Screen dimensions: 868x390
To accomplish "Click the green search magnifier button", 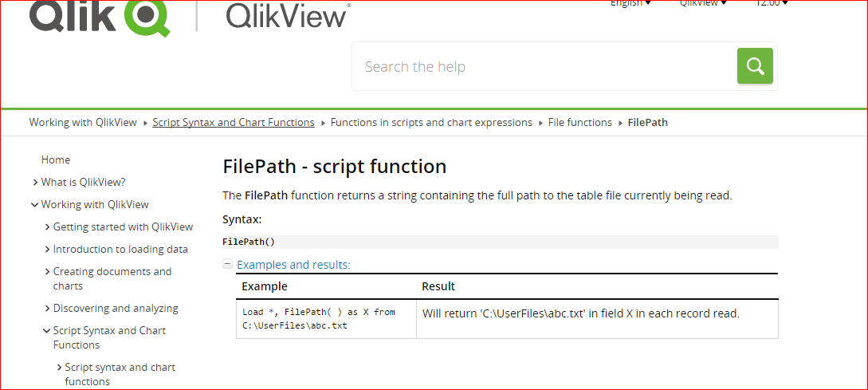I will [x=755, y=65].
